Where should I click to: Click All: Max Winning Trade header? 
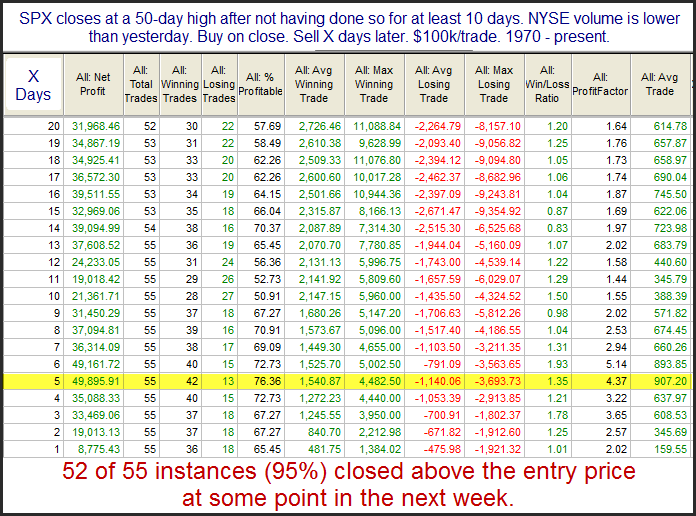click(374, 84)
